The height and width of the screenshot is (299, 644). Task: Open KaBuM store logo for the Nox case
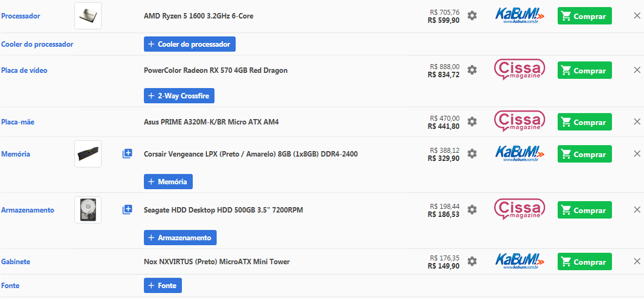[x=519, y=261]
